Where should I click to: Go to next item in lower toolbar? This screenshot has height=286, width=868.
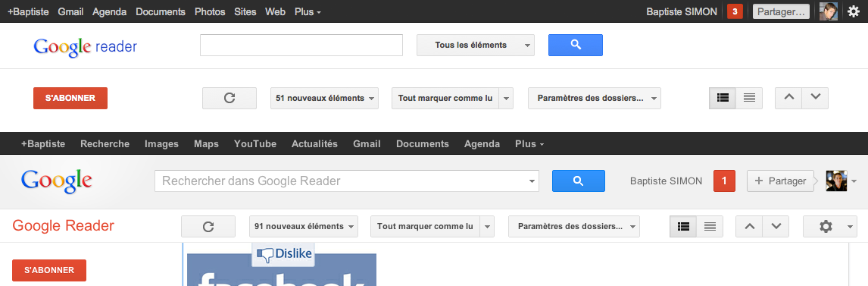pyautogui.click(x=776, y=226)
